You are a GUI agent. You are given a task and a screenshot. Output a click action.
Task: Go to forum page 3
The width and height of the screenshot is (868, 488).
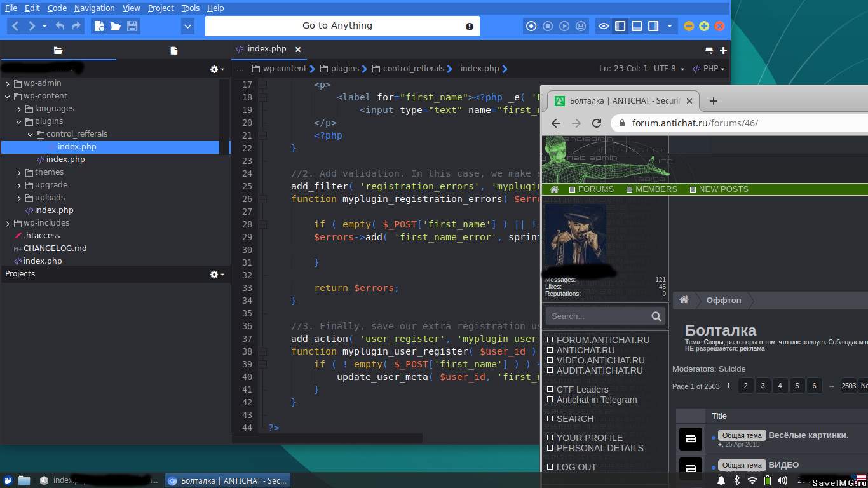(x=763, y=386)
